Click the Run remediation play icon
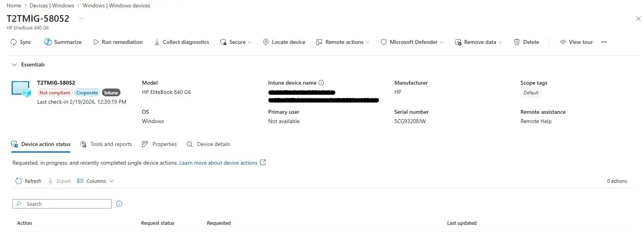The image size is (644, 238). [x=96, y=42]
